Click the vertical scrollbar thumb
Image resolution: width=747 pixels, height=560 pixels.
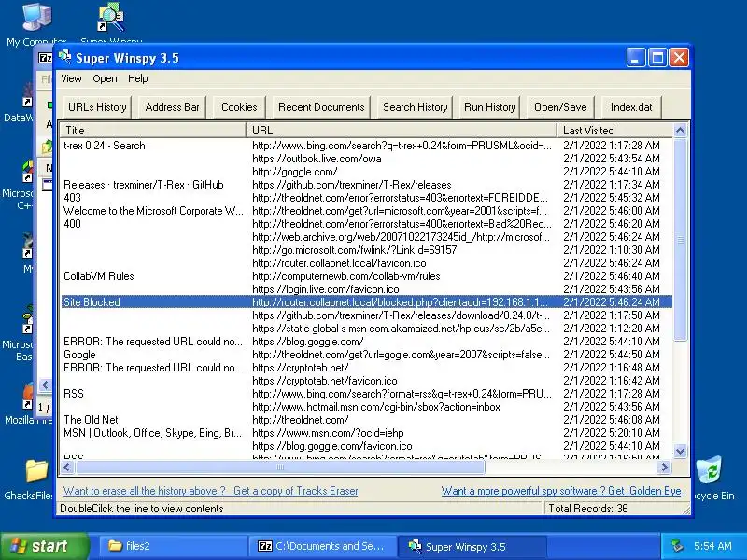(681, 240)
